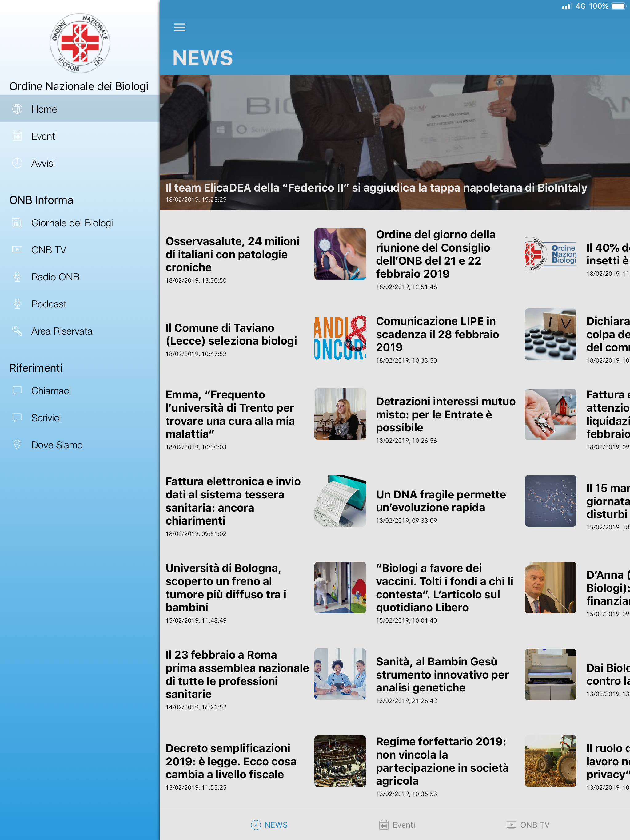
Task: Click the globe icon beside Home
Action: click(17, 109)
